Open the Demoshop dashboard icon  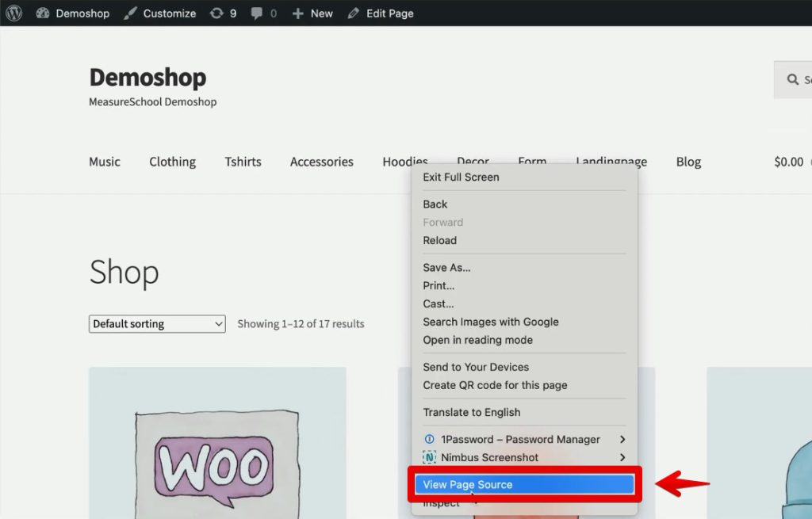coord(43,13)
